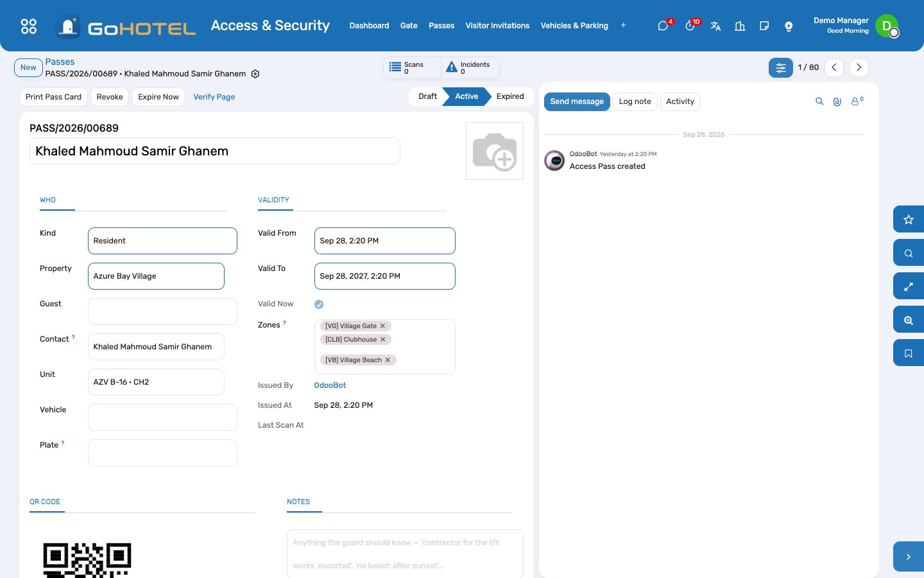The width and height of the screenshot is (924, 578).
Task: Open the Kind dropdown showing Resident
Action: [162, 241]
